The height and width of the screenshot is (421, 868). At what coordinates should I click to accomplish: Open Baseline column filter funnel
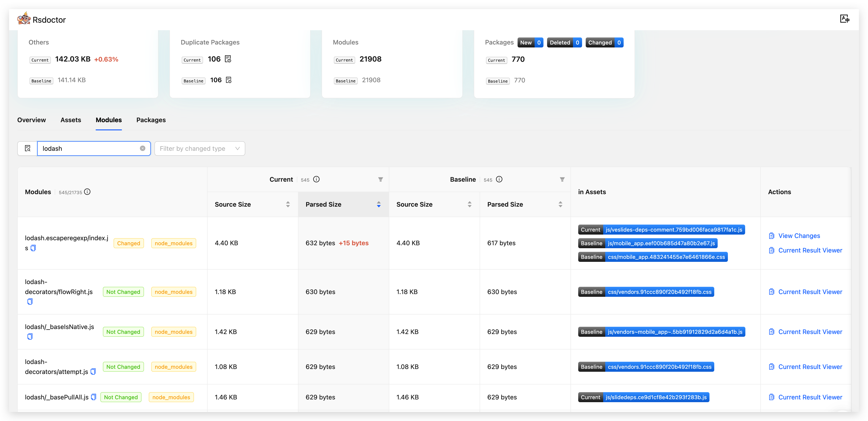coord(562,180)
